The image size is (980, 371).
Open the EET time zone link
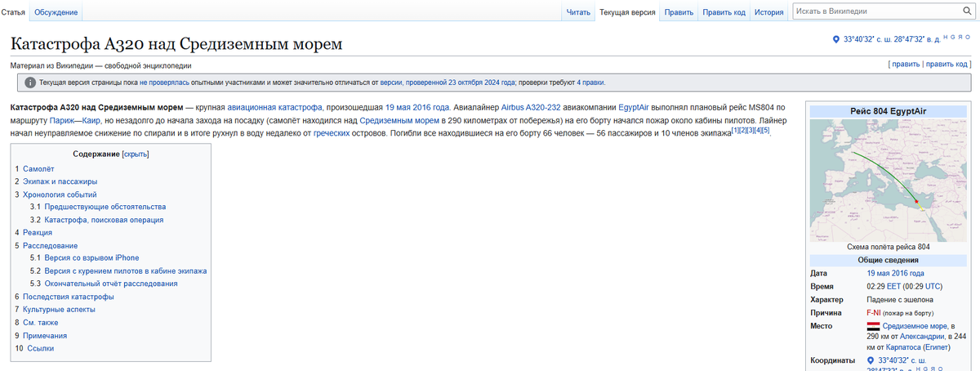893,287
